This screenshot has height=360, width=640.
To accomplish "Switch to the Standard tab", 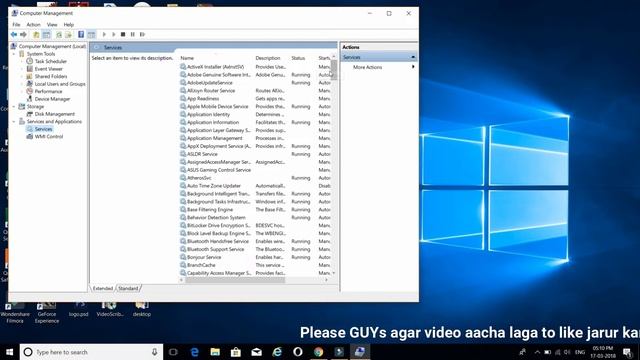I will (128, 288).
